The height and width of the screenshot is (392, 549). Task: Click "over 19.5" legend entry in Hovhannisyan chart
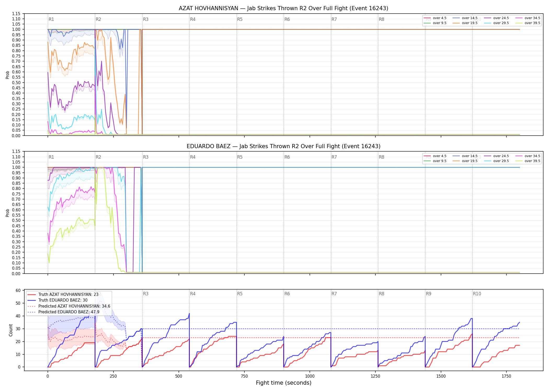point(465,23)
